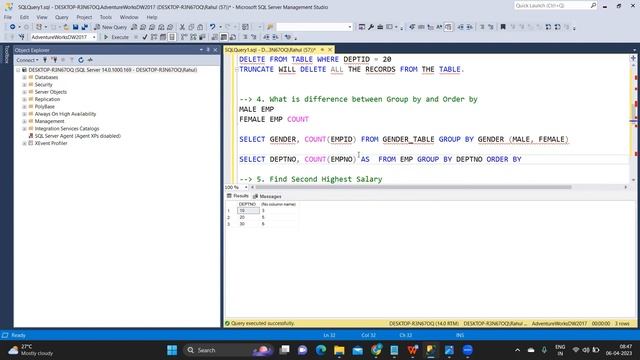Image resolution: width=640 pixels, height=360 pixels.
Task: Expand the Replication node
Action: tap(24, 99)
